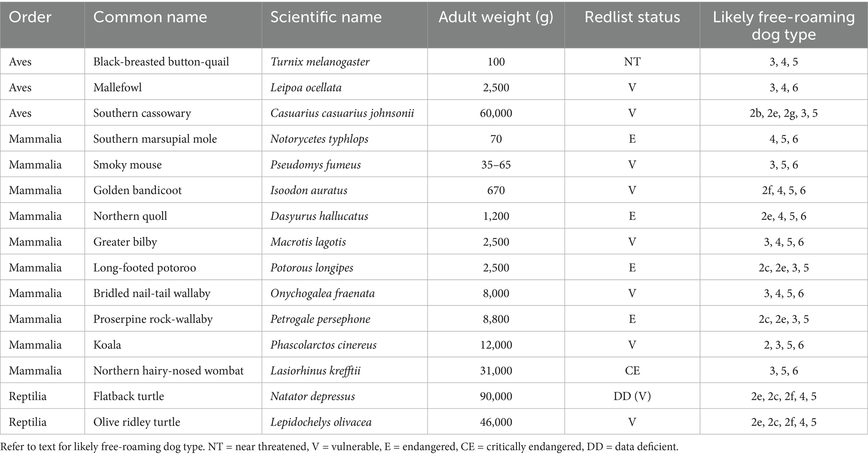
Task: Click the Mallefowl common name cell
Action: 118,87
